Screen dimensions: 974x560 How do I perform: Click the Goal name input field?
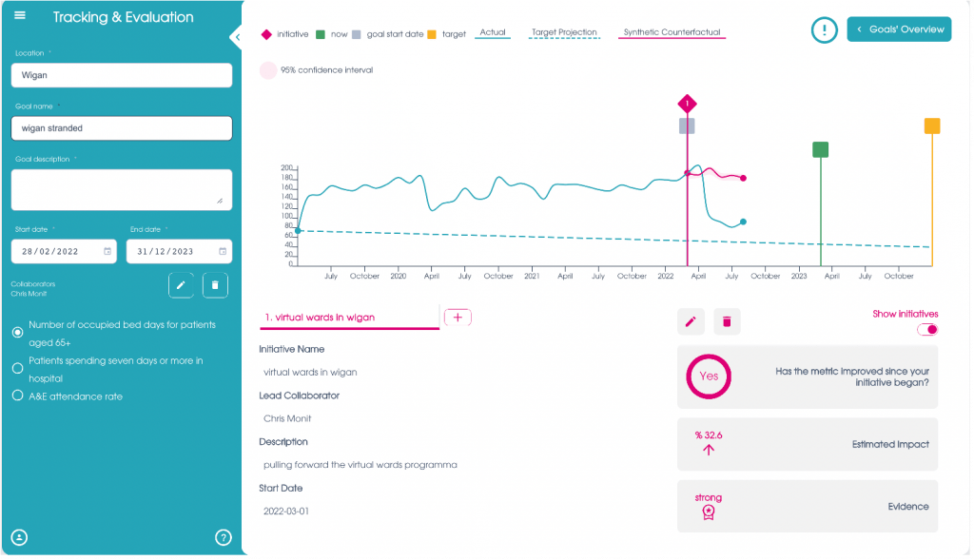(x=122, y=128)
